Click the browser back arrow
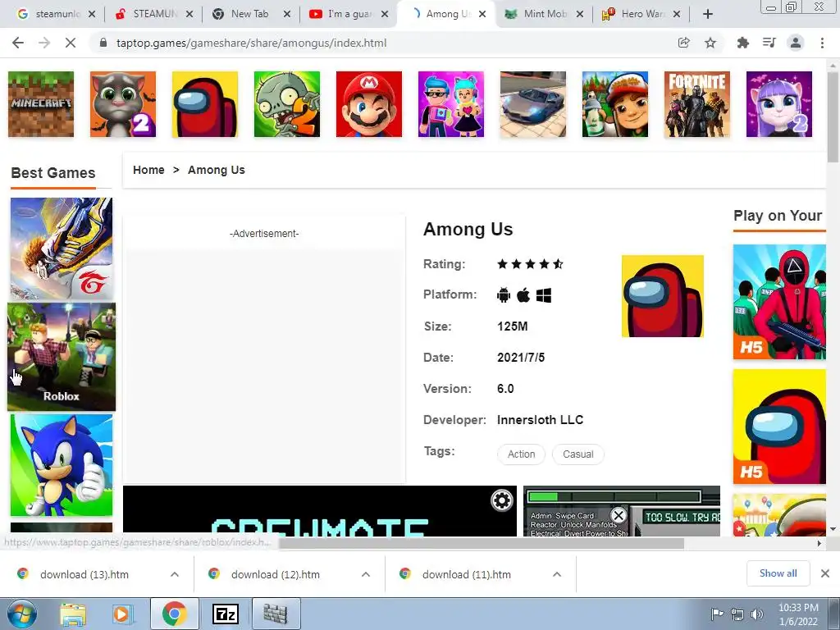Viewport: 840px width, 630px height. point(18,43)
